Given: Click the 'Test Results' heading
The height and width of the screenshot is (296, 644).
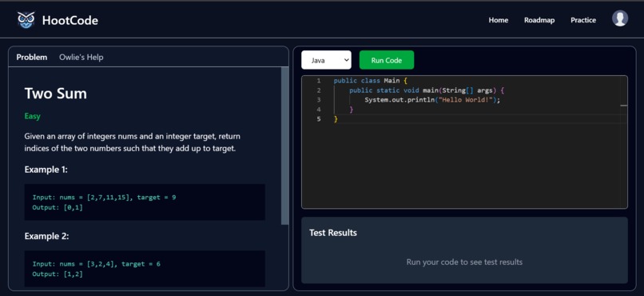Looking at the screenshot, I should coord(333,233).
